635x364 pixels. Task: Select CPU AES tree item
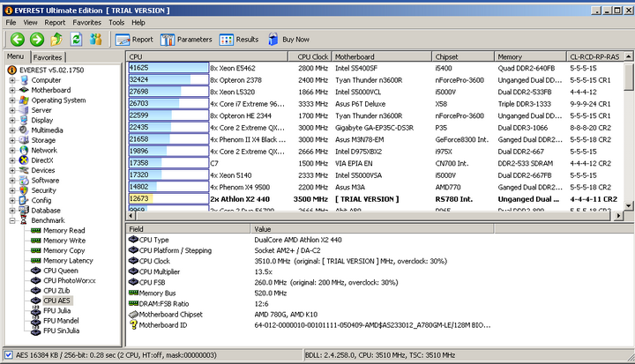[56, 301]
